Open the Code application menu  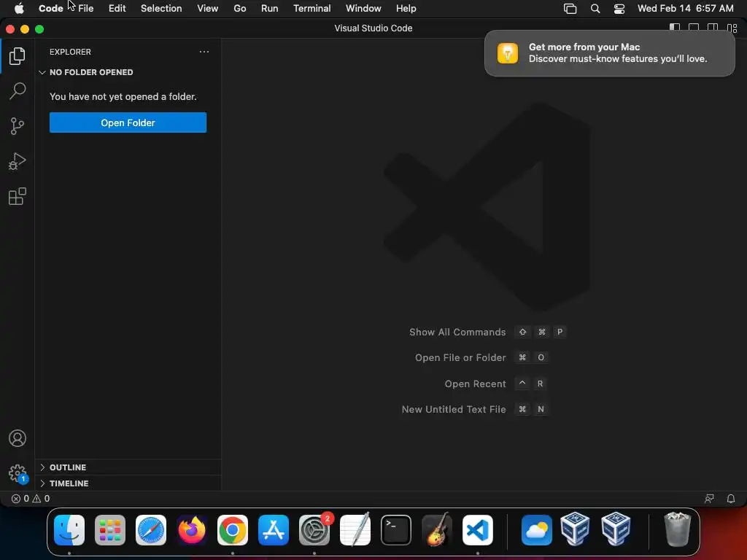(51, 8)
